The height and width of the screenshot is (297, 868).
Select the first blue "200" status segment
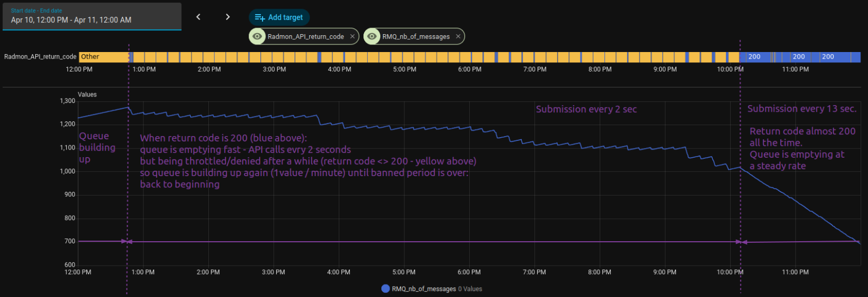(x=754, y=57)
